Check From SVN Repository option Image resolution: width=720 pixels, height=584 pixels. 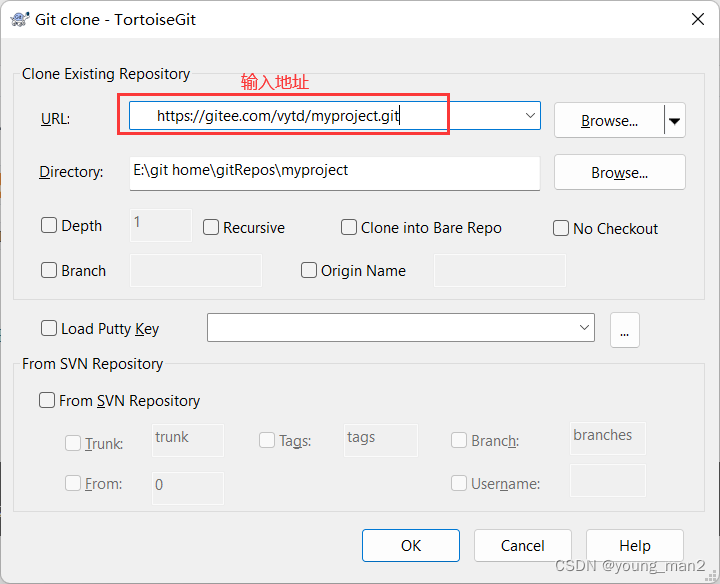47,400
